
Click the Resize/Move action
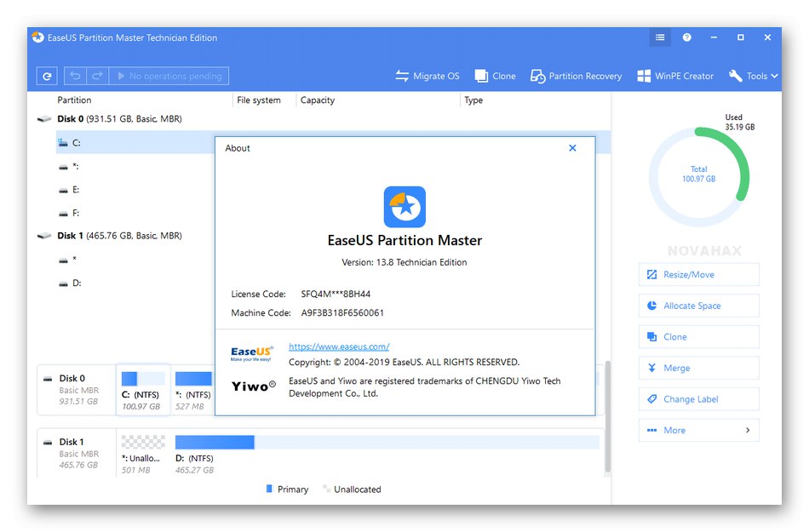[x=698, y=274]
